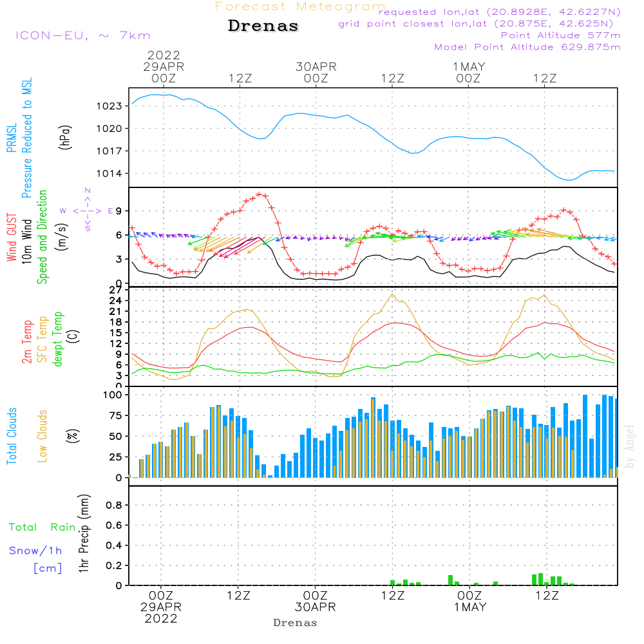Screen dimensions: 644x644
Task: Click the 1023 pressure axis value
Action: (x=109, y=106)
